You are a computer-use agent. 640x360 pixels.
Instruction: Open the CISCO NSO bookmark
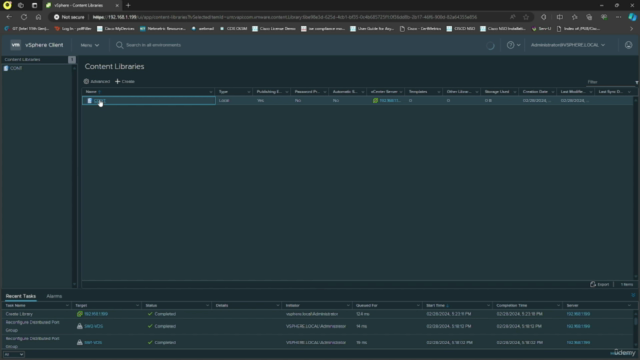click(461, 29)
